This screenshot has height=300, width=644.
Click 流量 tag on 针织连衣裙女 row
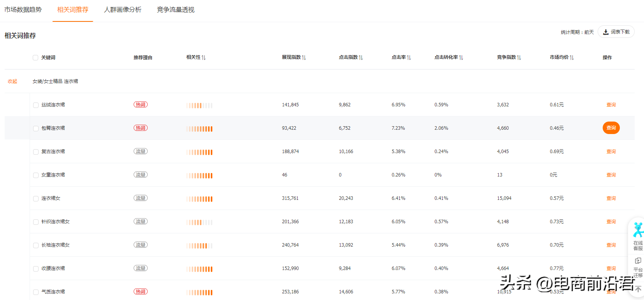point(141,221)
